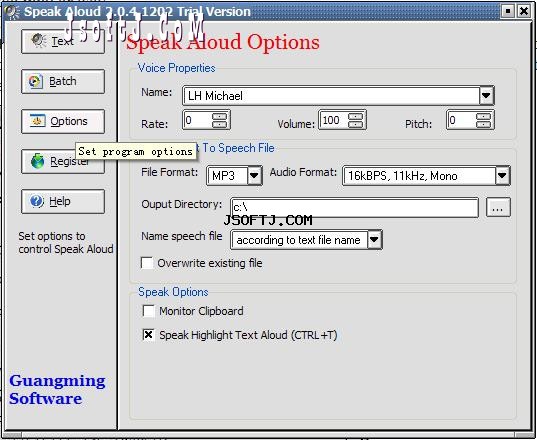This screenshot has width=537, height=440.
Task: Increase the Pitch value
Action: click(484, 116)
